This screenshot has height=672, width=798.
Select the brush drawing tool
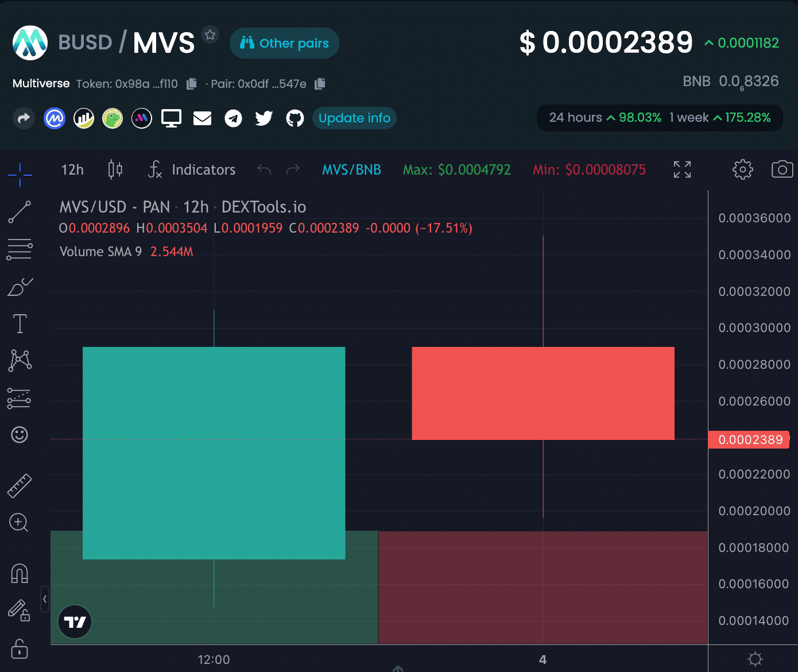click(x=20, y=287)
